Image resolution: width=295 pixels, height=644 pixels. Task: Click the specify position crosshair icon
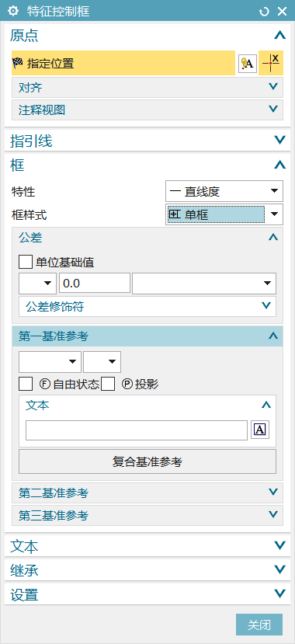[271, 63]
